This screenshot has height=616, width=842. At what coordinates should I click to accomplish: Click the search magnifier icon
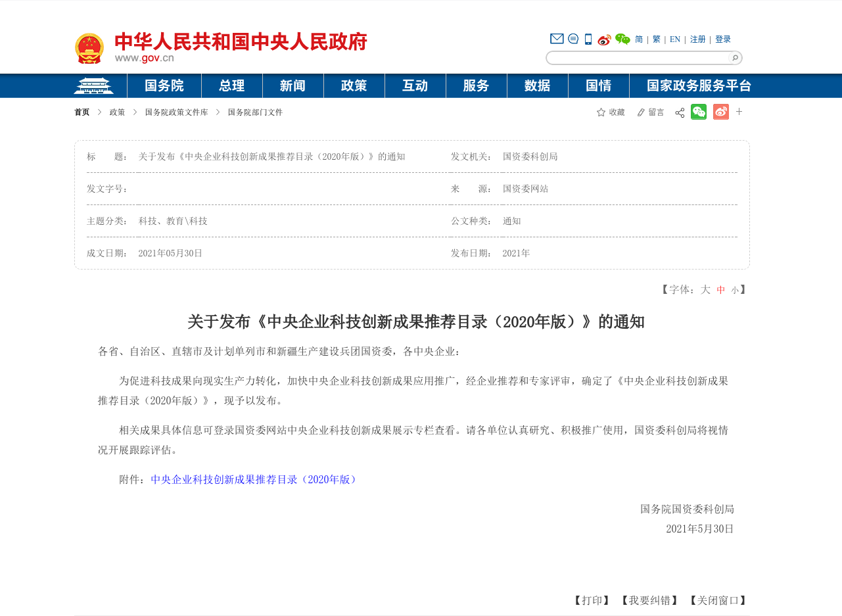(x=734, y=58)
